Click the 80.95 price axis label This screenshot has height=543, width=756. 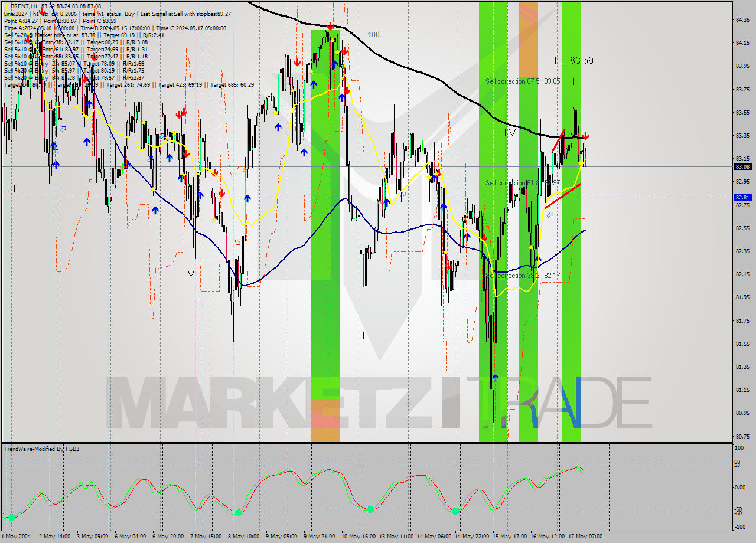pyautogui.click(x=743, y=413)
